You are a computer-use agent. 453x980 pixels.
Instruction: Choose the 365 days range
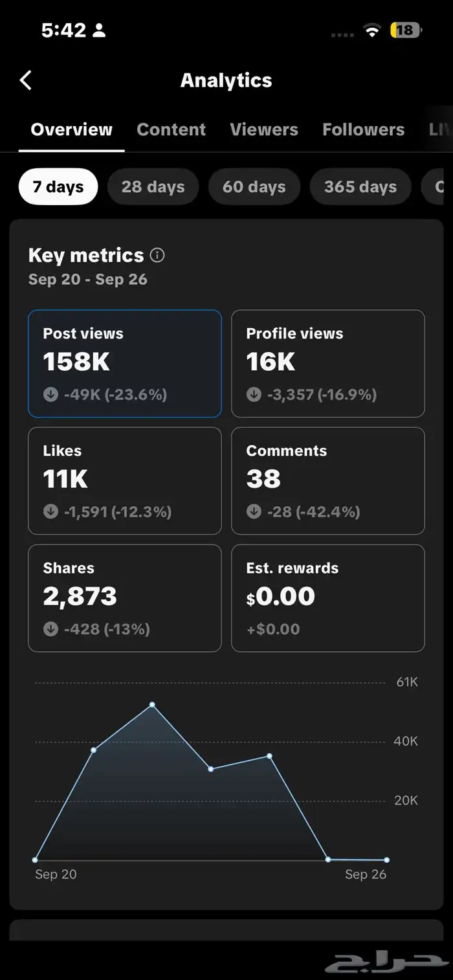(x=360, y=187)
